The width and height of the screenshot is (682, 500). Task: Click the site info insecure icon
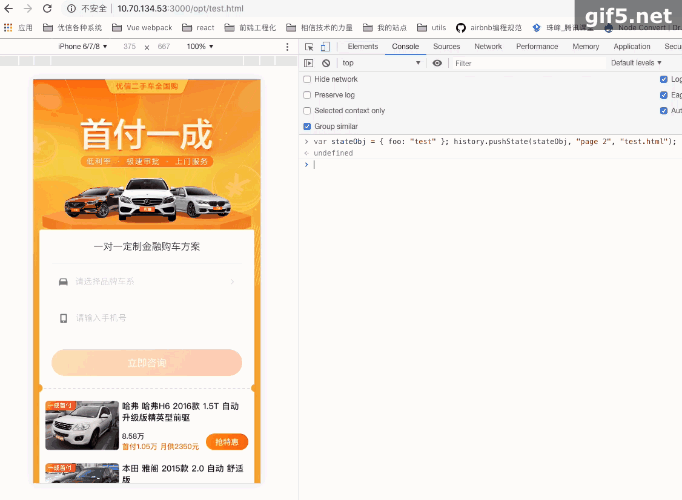point(72,9)
